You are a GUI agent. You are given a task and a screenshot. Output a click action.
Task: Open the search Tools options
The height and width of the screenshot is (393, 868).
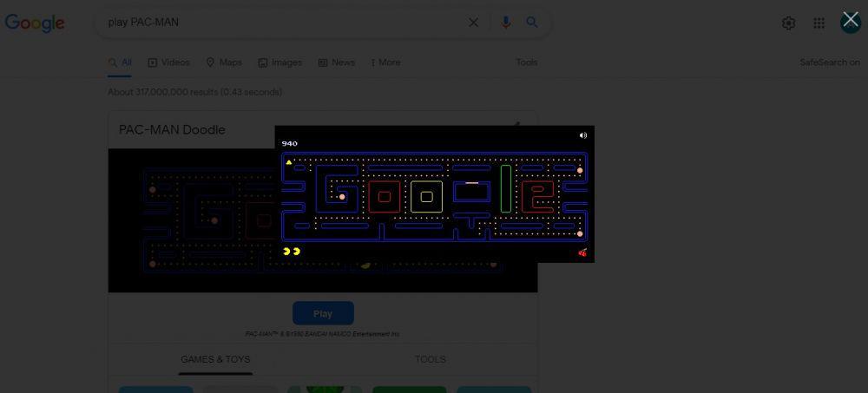(527, 62)
